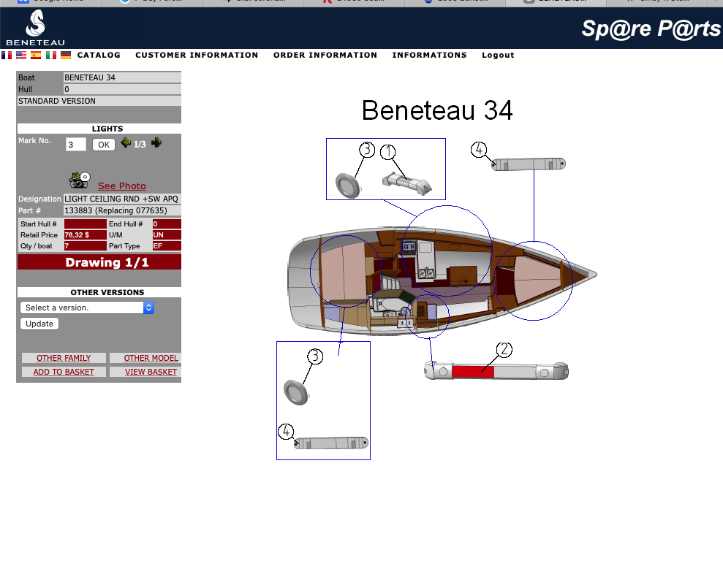723x588 pixels.
Task: Click mark 4 label in bottom drawing box
Action: (x=286, y=432)
